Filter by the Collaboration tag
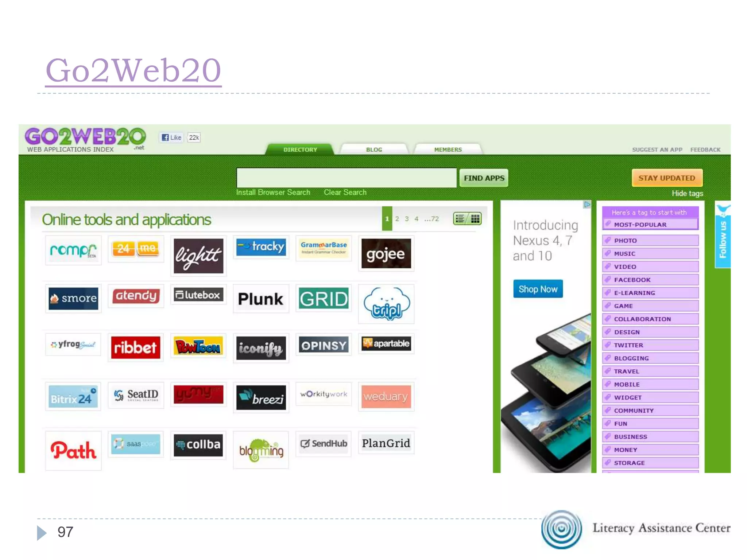 pos(650,319)
